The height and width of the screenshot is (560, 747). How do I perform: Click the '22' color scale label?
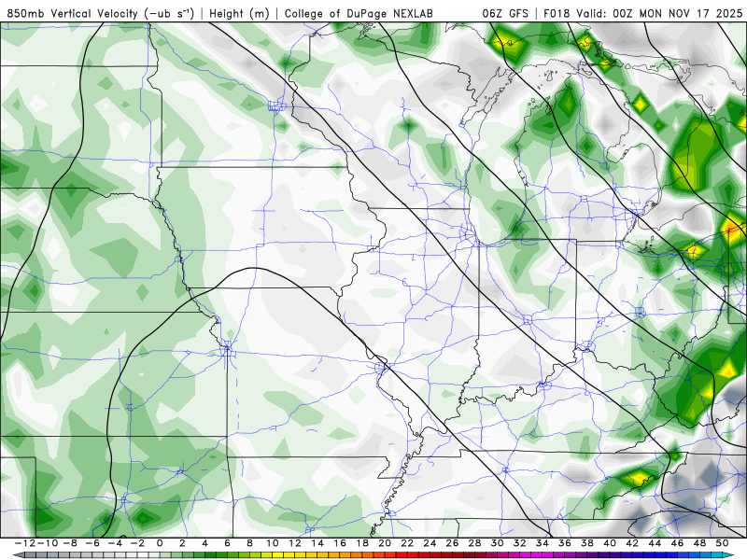pyautogui.click(x=407, y=543)
